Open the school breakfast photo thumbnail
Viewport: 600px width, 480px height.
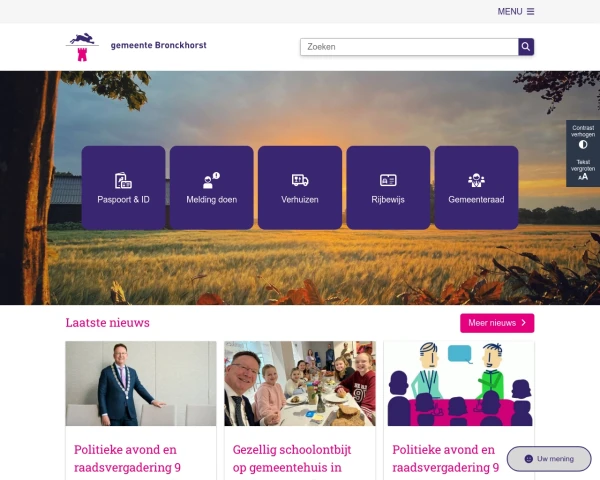coord(300,384)
